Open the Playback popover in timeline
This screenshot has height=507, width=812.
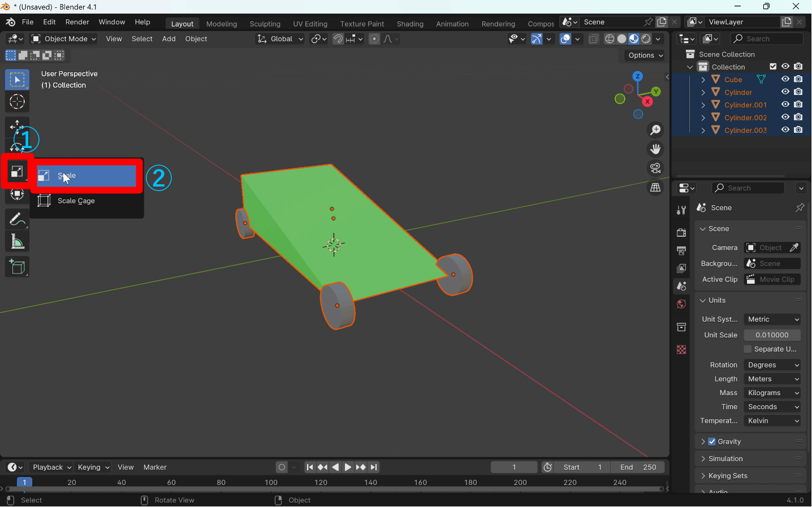(x=51, y=467)
